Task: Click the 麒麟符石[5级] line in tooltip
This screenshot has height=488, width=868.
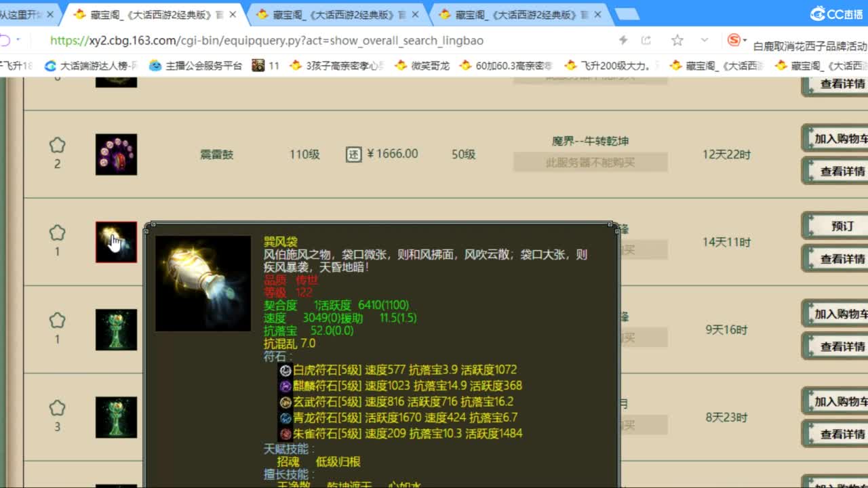Action: [401, 386]
